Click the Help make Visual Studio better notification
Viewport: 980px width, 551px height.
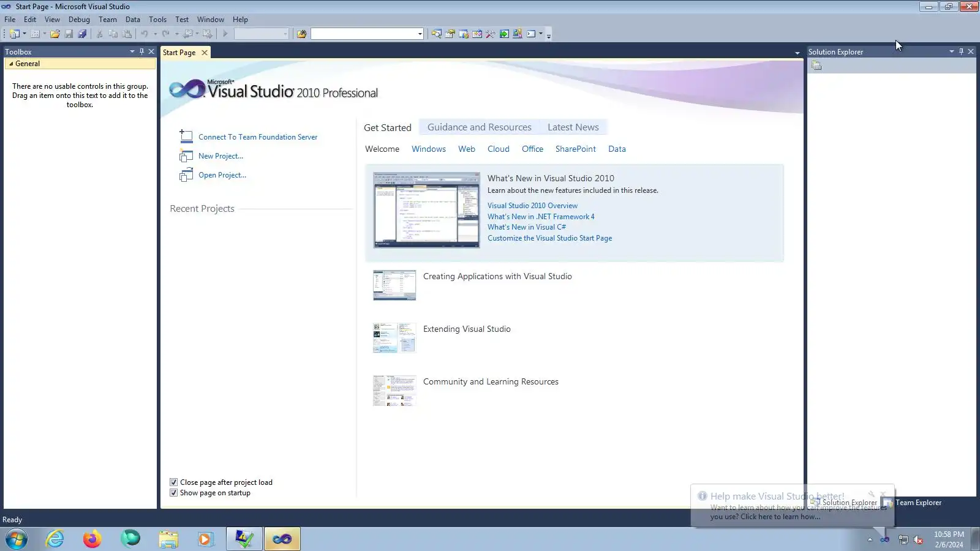[x=792, y=506]
